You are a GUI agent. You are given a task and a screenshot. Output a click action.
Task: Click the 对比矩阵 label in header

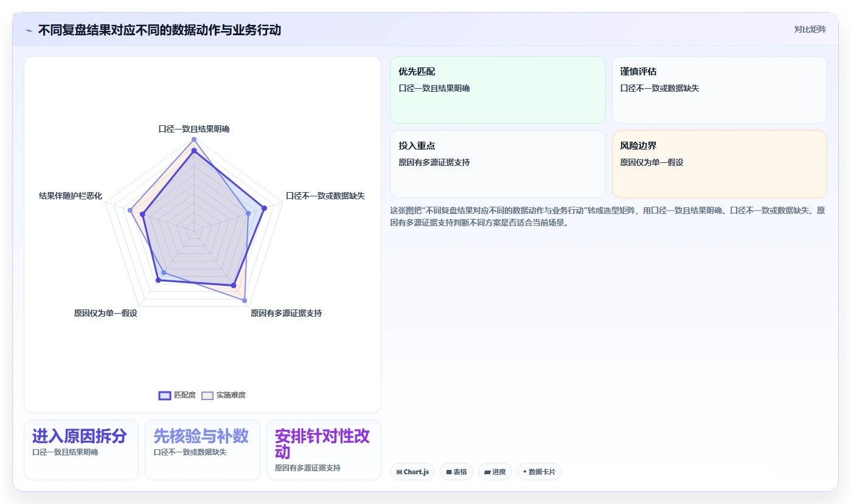coord(810,29)
